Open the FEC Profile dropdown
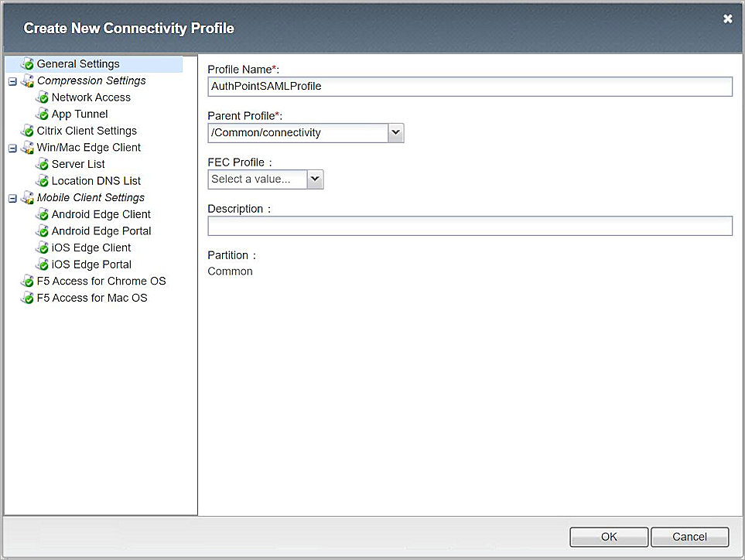Screen dimensions: 745x560 tap(314, 179)
